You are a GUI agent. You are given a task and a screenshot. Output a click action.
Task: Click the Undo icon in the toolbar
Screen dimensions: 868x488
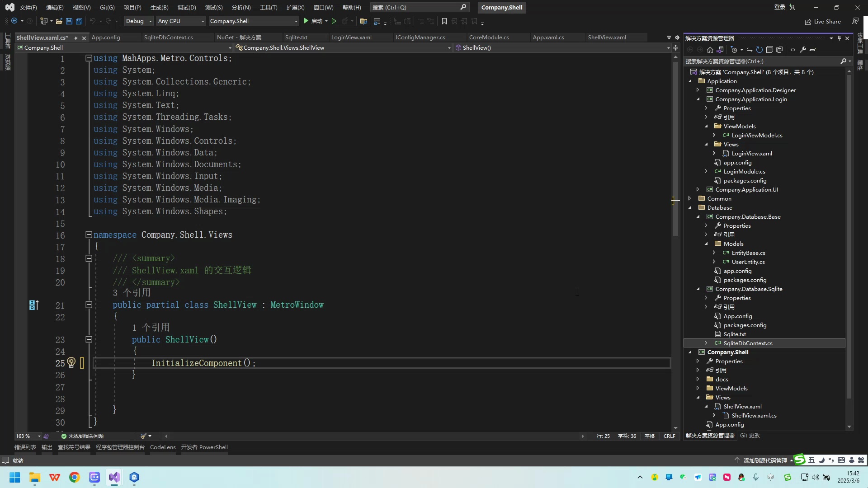coord(93,21)
